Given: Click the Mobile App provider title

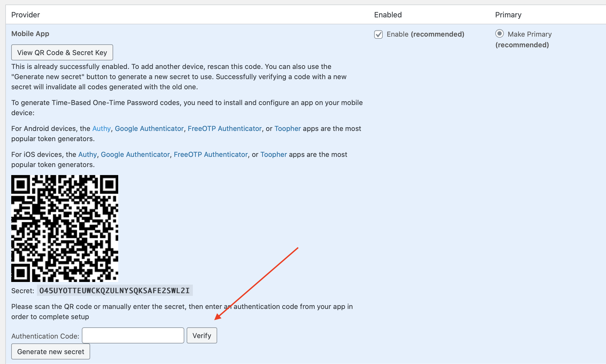Looking at the screenshot, I should [x=30, y=34].
